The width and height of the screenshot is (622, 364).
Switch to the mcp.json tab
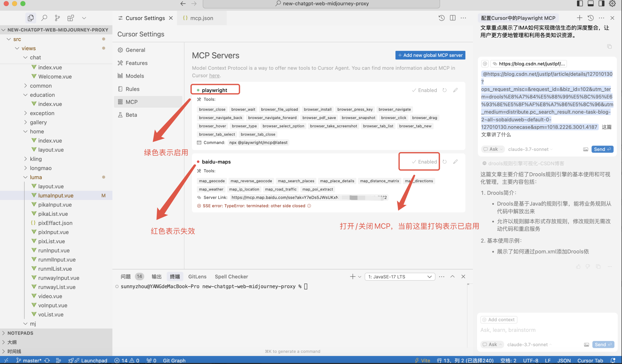[x=201, y=18]
